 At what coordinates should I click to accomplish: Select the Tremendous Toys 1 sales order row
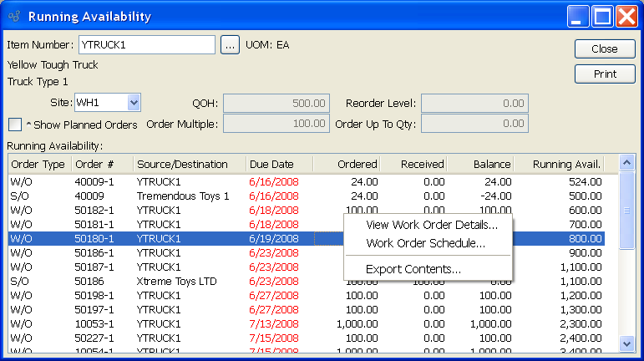182,196
